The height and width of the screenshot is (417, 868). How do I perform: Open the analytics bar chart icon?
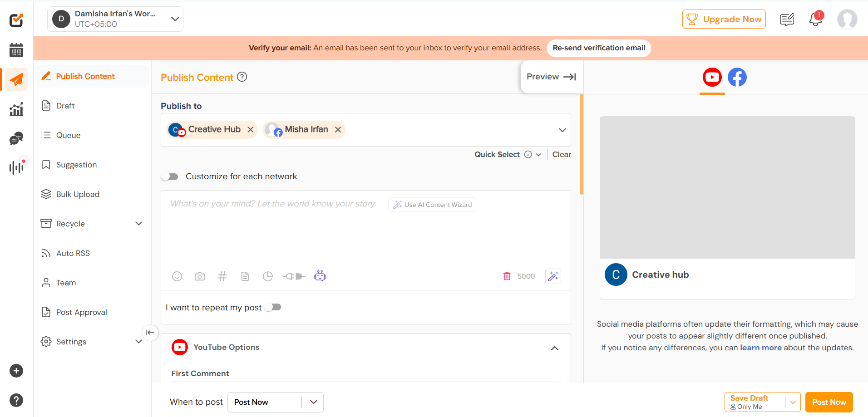pos(16,109)
